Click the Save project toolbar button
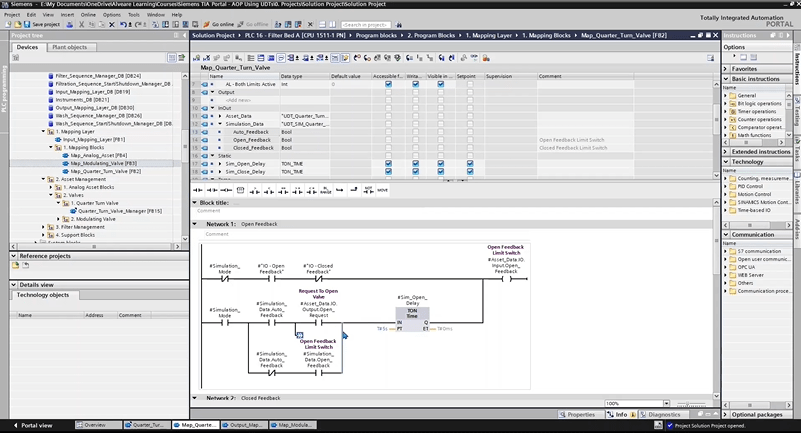 point(42,24)
